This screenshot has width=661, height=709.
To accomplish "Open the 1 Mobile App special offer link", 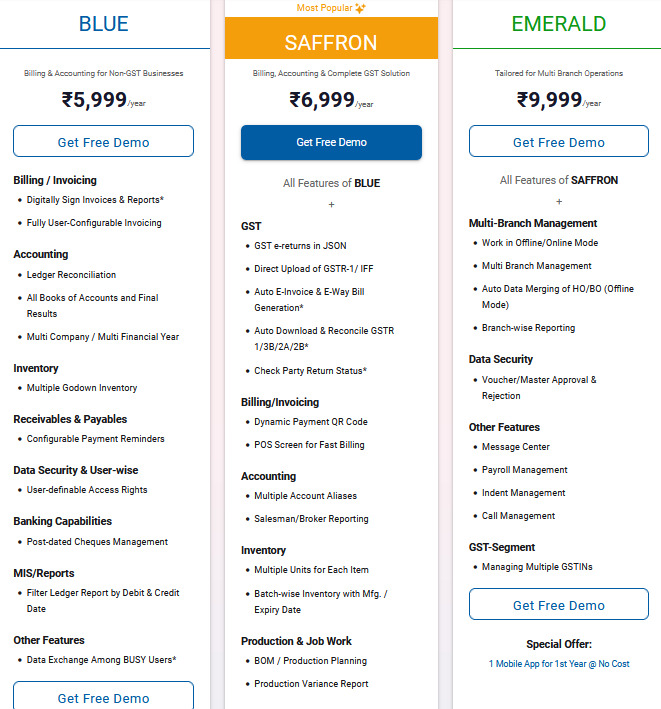I will click(559, 664).
